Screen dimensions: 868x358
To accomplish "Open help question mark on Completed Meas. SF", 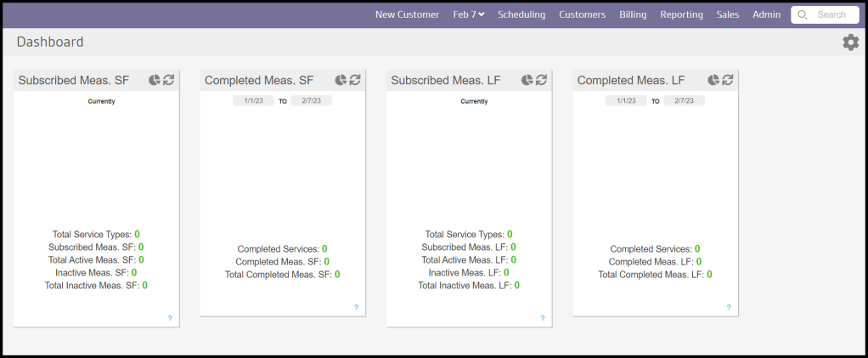I will (356, 307).
